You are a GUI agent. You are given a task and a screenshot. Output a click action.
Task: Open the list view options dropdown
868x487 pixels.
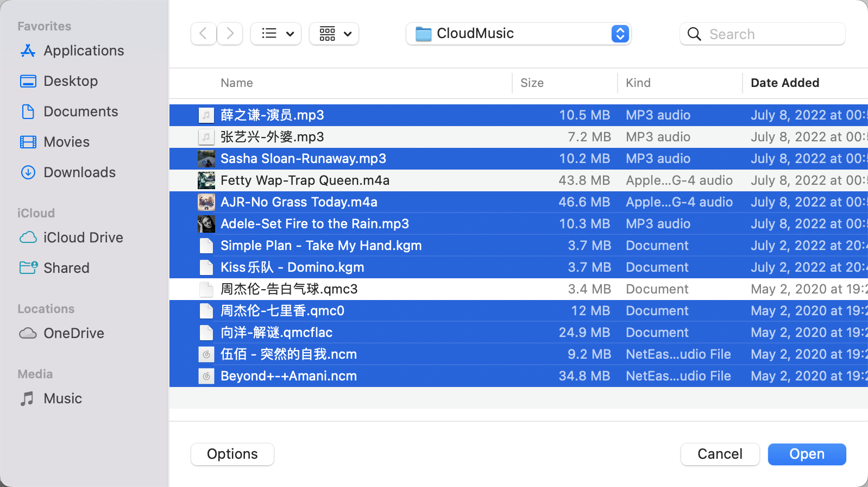(x=276, y=34)
